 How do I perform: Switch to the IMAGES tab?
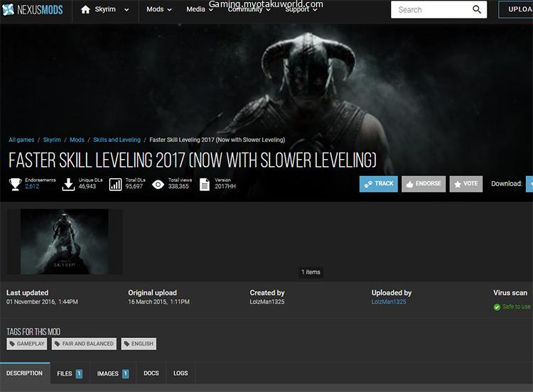[112, 374]
